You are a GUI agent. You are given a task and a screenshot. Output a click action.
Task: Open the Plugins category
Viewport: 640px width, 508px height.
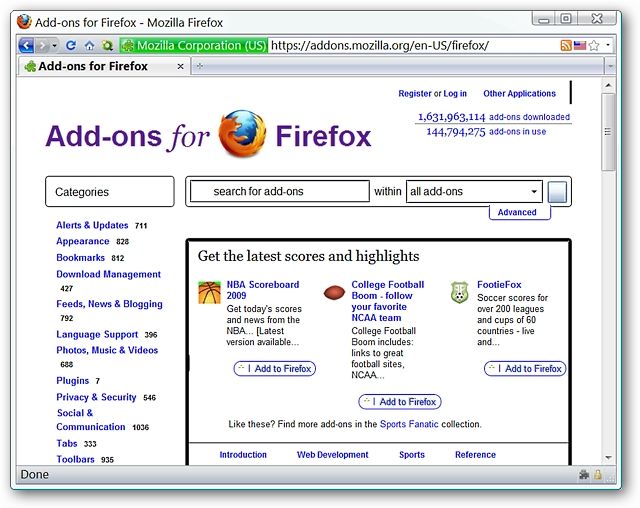tap(73, 381)
